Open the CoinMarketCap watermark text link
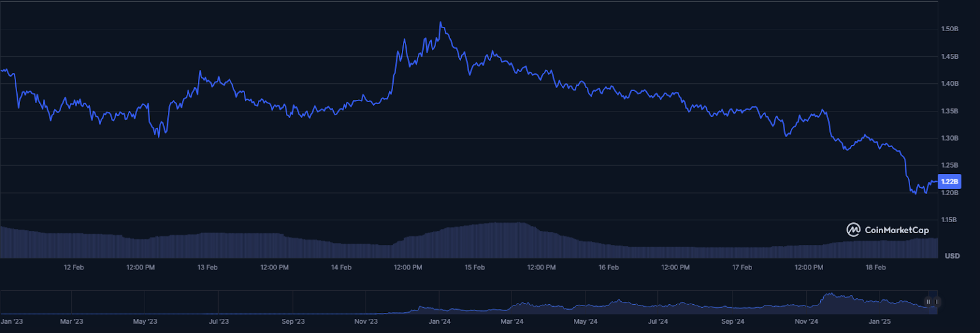The image size is (980, 333). [896, 230]
